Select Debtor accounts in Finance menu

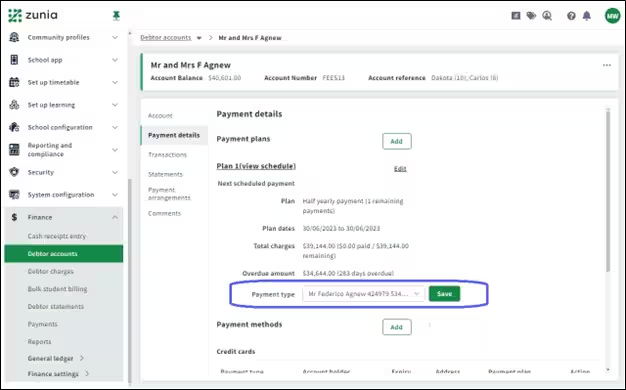(x=64, y=253)
